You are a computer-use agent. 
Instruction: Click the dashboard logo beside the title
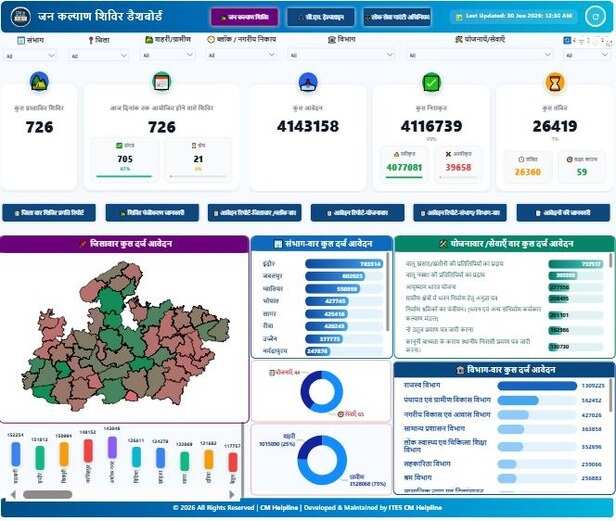20,17
